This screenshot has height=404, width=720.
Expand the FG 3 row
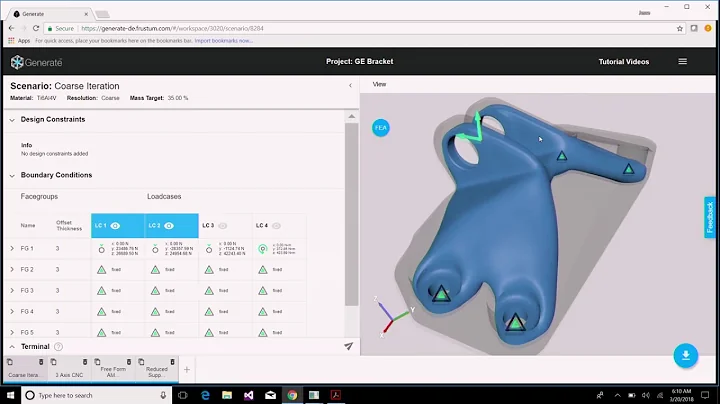point(12,291)
